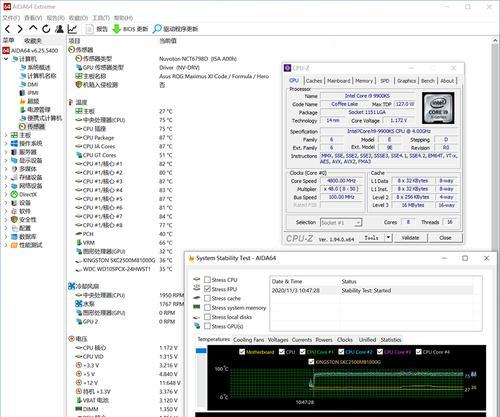Toggle Motherboard graph checkbox
This screenshot has width=500, height=417.
point(242,352)
